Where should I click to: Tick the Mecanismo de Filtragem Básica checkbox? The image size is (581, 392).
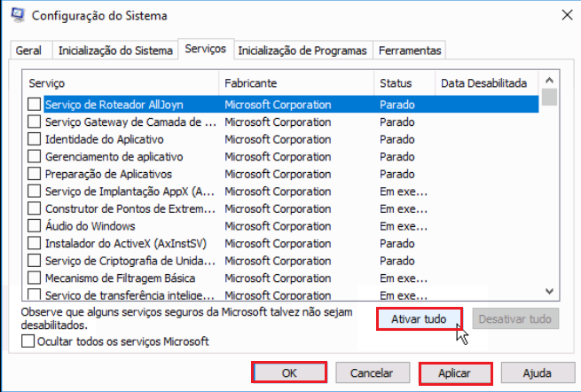pyautogui.click(x=34, y=278)
